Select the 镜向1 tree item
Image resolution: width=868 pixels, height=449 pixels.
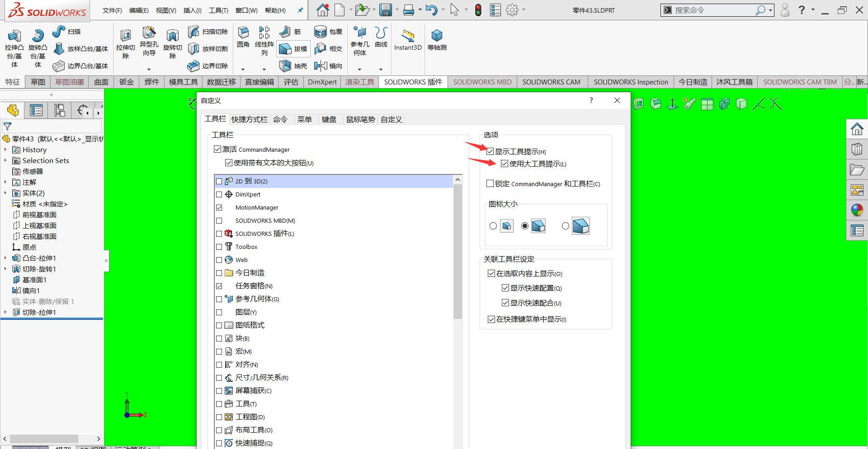(x=26, y=290)
